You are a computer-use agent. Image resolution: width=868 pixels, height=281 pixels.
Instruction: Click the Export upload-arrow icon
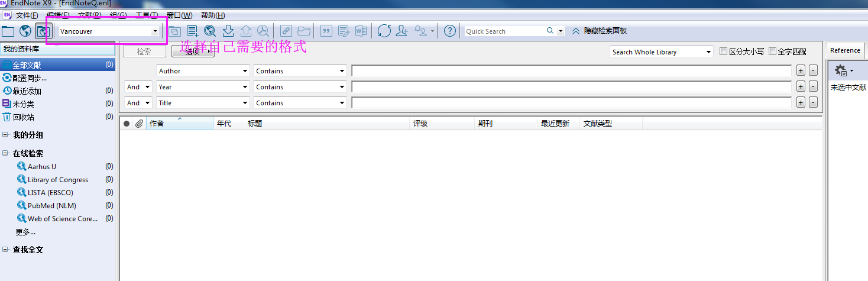tap(246, 31)
